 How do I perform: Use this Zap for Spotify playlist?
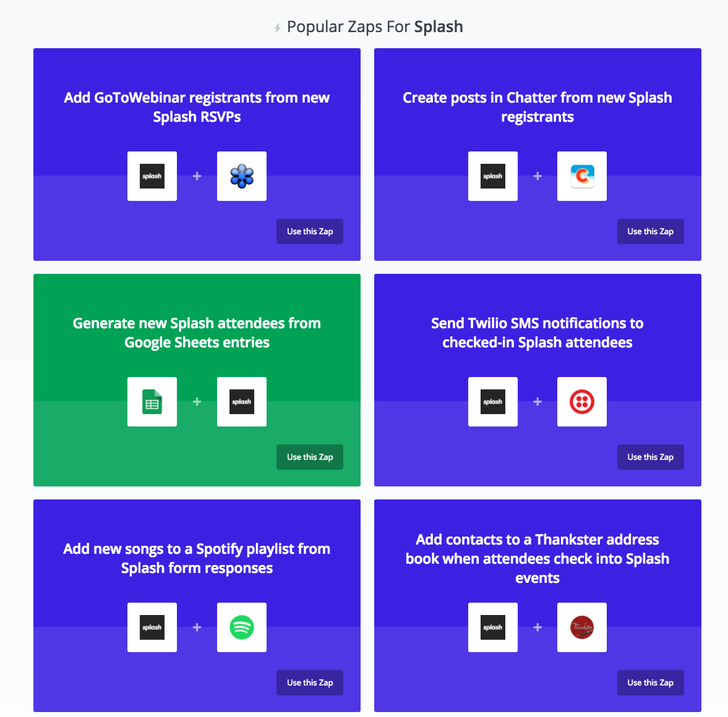pyautogui.click(x=310, y=682)
